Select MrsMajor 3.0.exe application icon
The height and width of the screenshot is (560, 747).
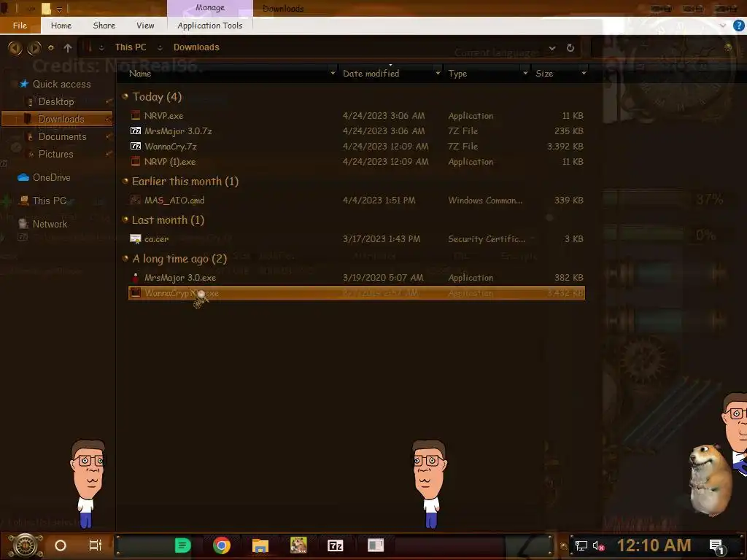[x=136, y=277]
